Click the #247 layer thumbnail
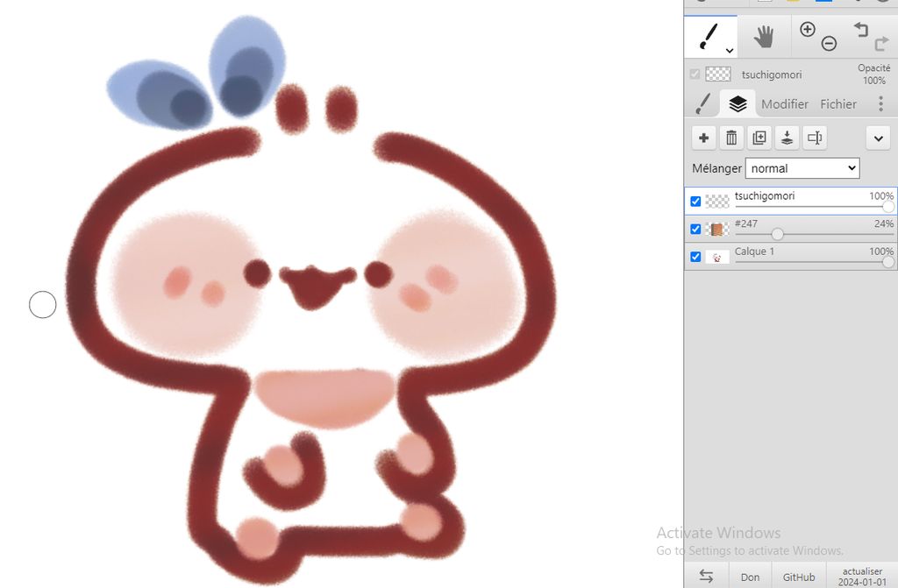 tap(717, 229)
